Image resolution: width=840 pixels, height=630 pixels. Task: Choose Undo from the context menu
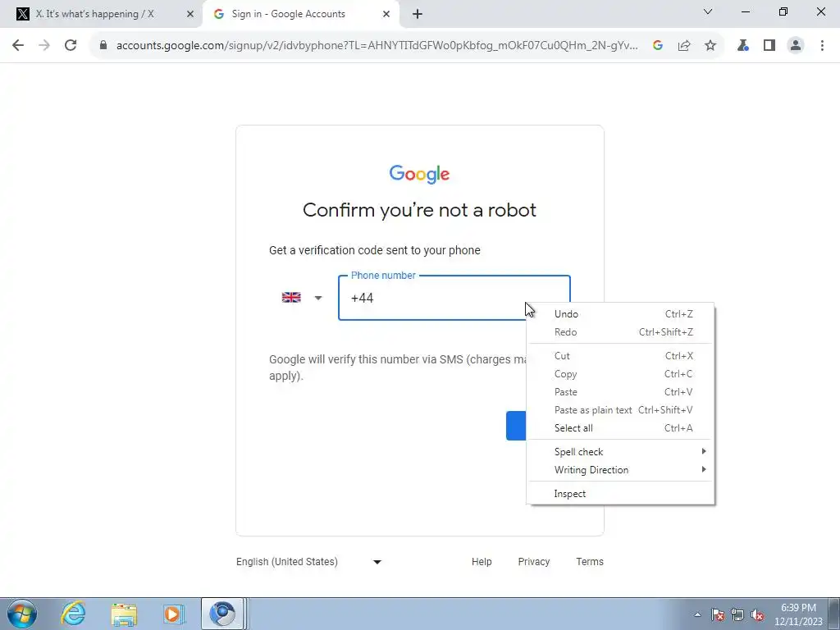pos(620,314)
